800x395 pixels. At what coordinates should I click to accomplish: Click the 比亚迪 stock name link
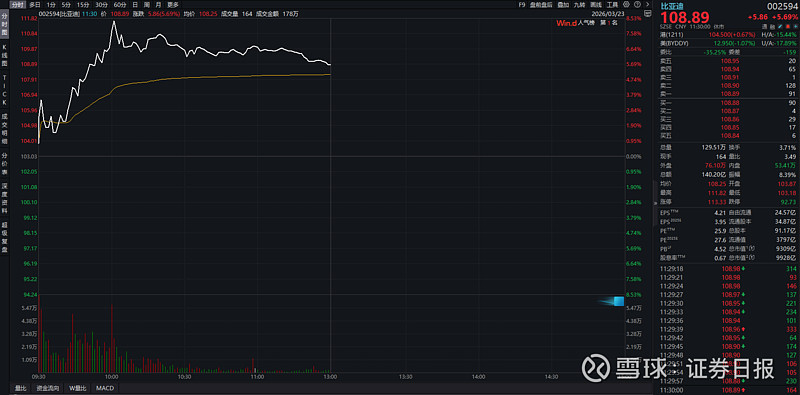(671, 6)
